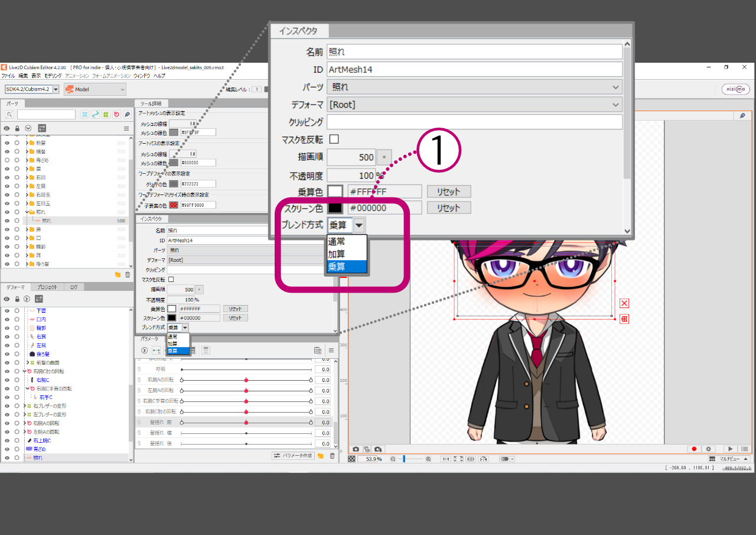Click the camera snapshot icon below the canvas

click(x=356, y=449)
